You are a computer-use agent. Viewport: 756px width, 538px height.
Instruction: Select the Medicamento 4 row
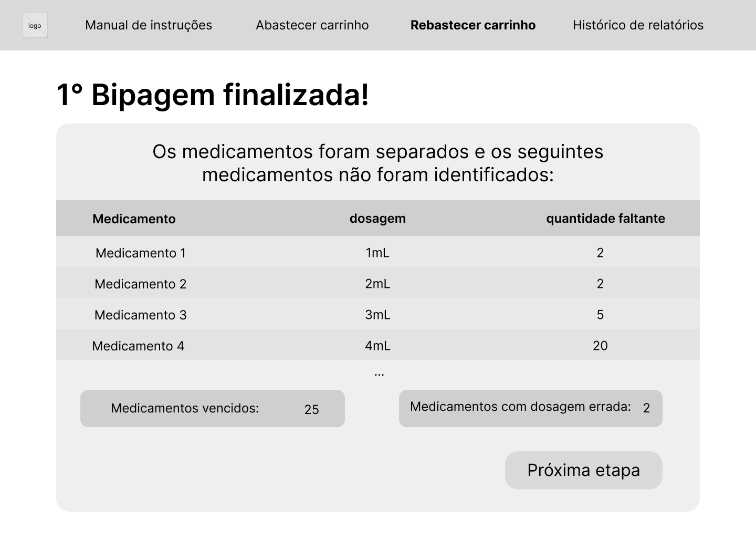378,345
